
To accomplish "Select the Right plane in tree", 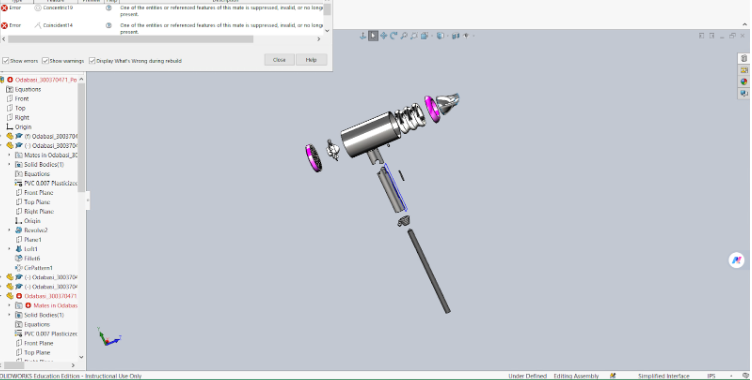I will tap(22, 118).
